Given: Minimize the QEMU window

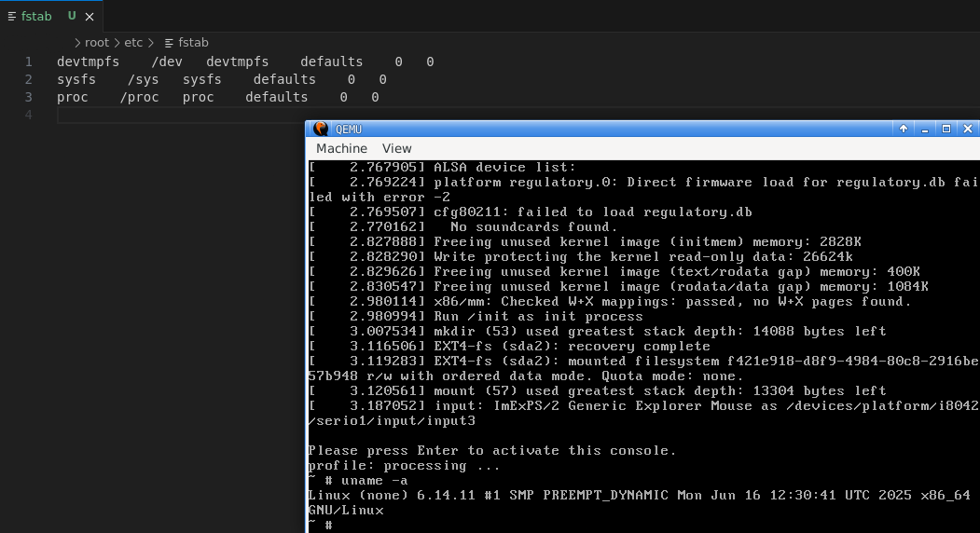Looking at the screenshot, I should coord(924,129).
